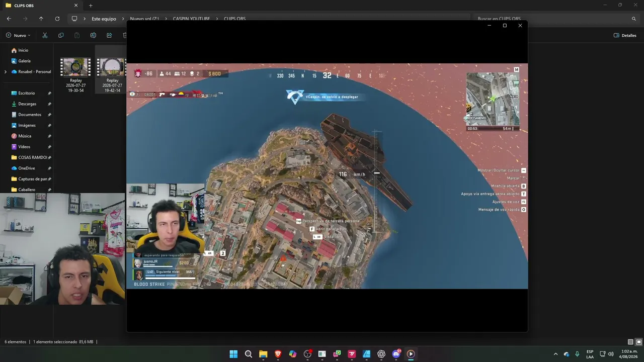Open Discord from the taskbar
Viewport: 644px width, 362px height.
point(396,354)
